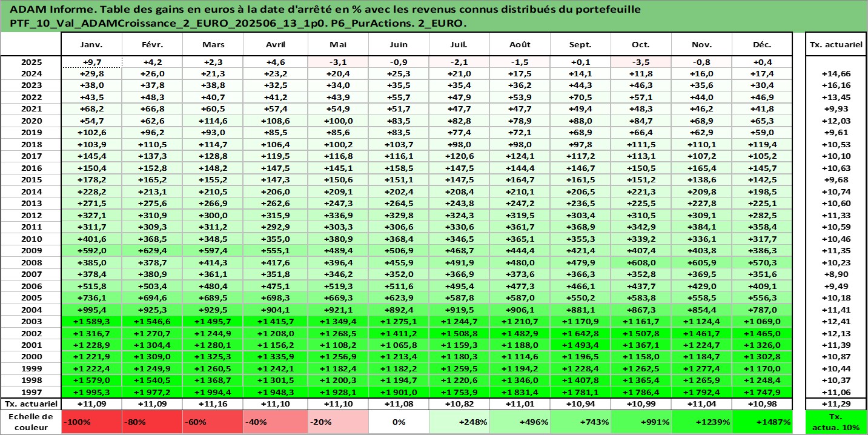Image resolution: width=868 pixels, height=435 pixels.
Task: Click the -80% color scale cell
Action: [x=152, y=422]
